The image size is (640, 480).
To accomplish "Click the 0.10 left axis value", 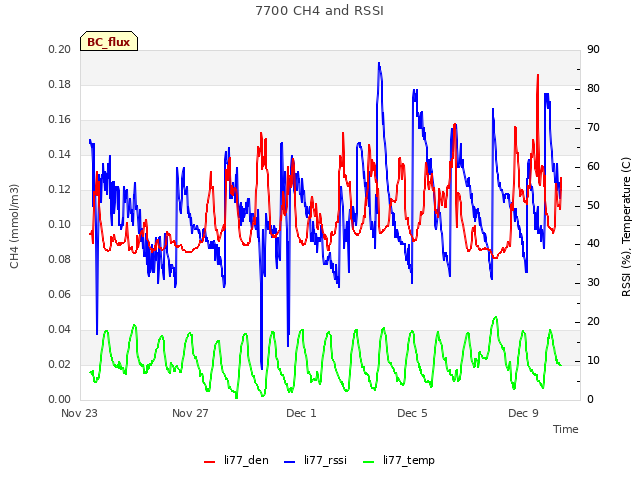I will click(x=60, y=224).
